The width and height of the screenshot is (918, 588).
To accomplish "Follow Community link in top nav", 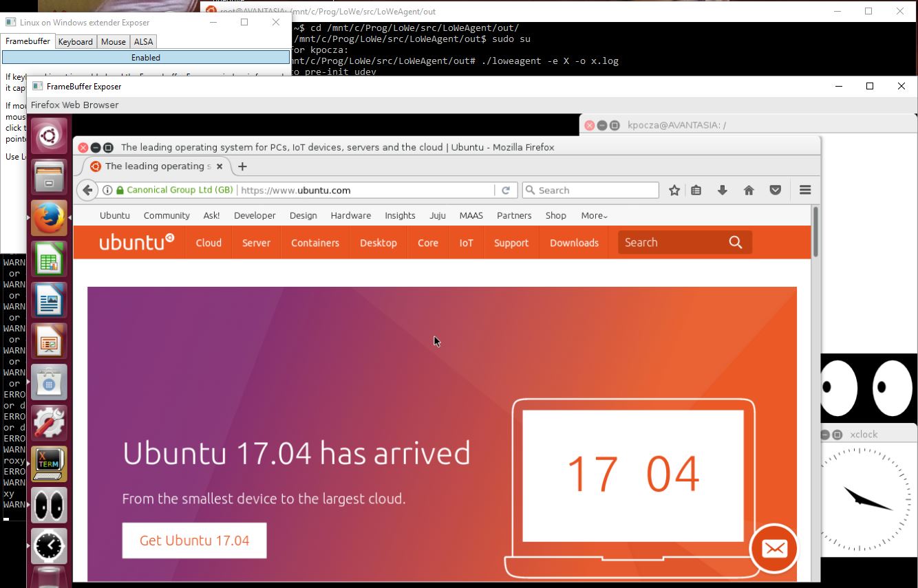I will pyautogui.click(x=167, y=215).
